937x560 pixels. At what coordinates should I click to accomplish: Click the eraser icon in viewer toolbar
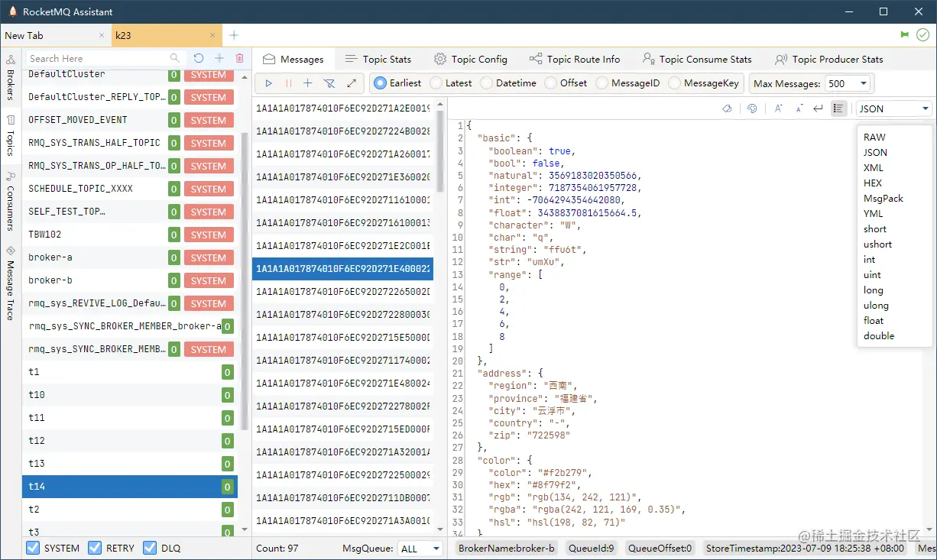pos(728,108)
